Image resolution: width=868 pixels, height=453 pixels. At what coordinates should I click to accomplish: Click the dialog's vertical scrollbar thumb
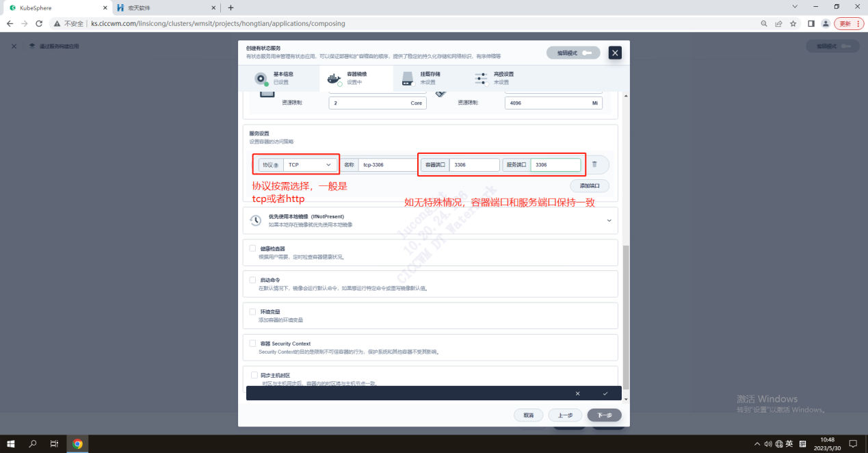tap(626, 317)
